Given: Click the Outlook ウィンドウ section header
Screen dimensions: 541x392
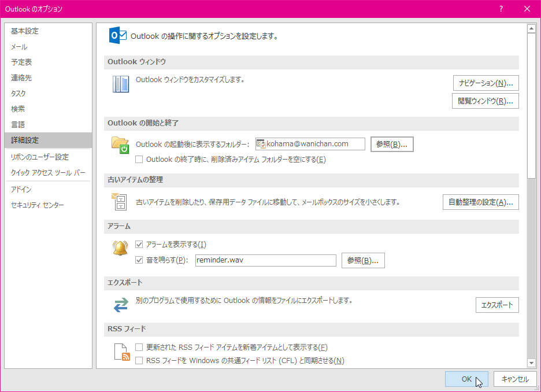Looking at the screenshot, I should click(312, 62).
